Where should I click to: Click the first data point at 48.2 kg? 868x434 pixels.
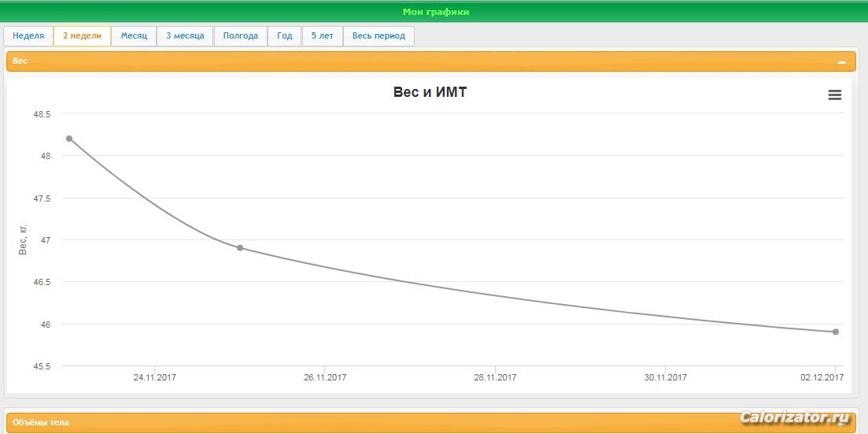(69, 139)
